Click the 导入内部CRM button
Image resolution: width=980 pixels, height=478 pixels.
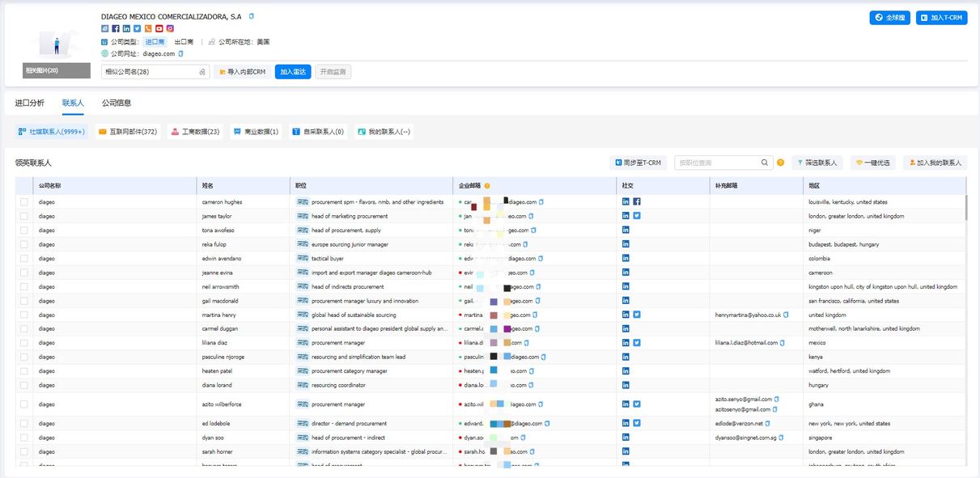242,72
